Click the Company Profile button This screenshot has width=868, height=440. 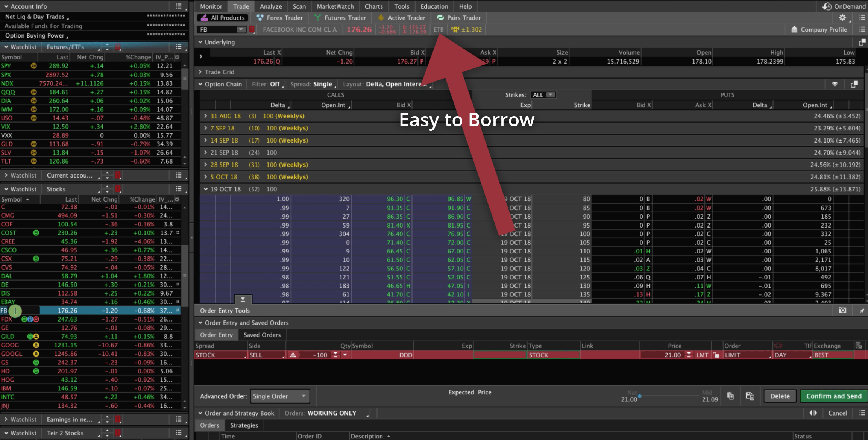pyautogui.click(x=819, y=29)
